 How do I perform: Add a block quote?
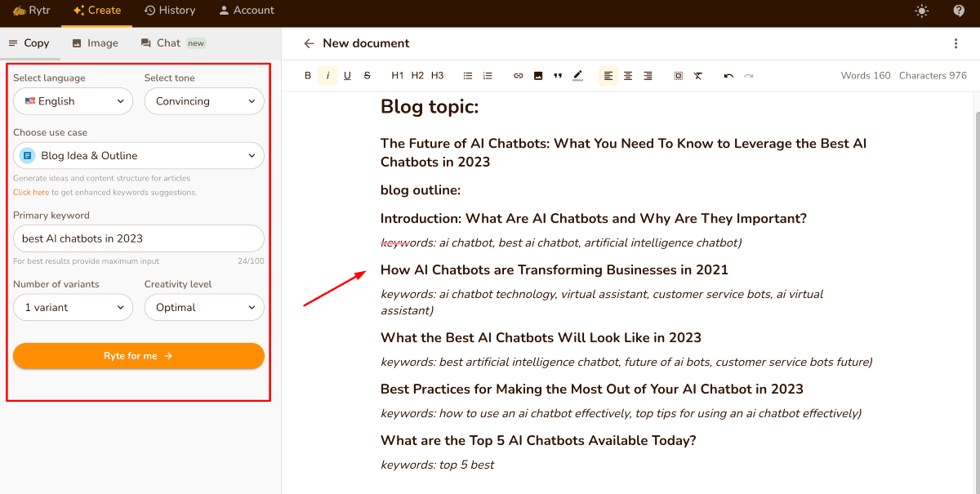(x=558, y=76)
